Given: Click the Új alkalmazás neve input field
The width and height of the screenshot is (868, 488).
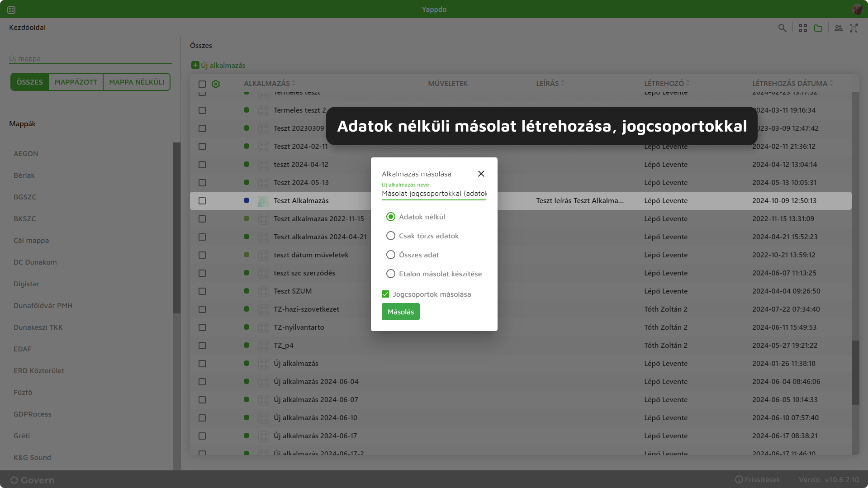Looking at the screenshot, I should [x=434, y=194].
